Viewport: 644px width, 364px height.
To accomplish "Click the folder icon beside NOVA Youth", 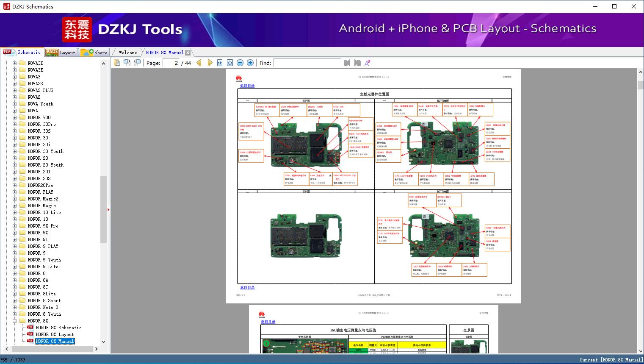I will coord(22,104).
